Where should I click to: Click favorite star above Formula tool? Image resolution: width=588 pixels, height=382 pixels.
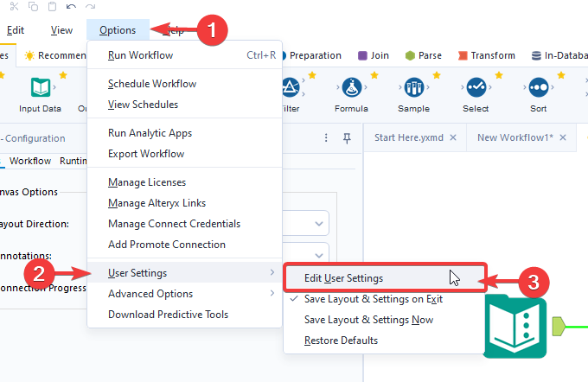374,75
